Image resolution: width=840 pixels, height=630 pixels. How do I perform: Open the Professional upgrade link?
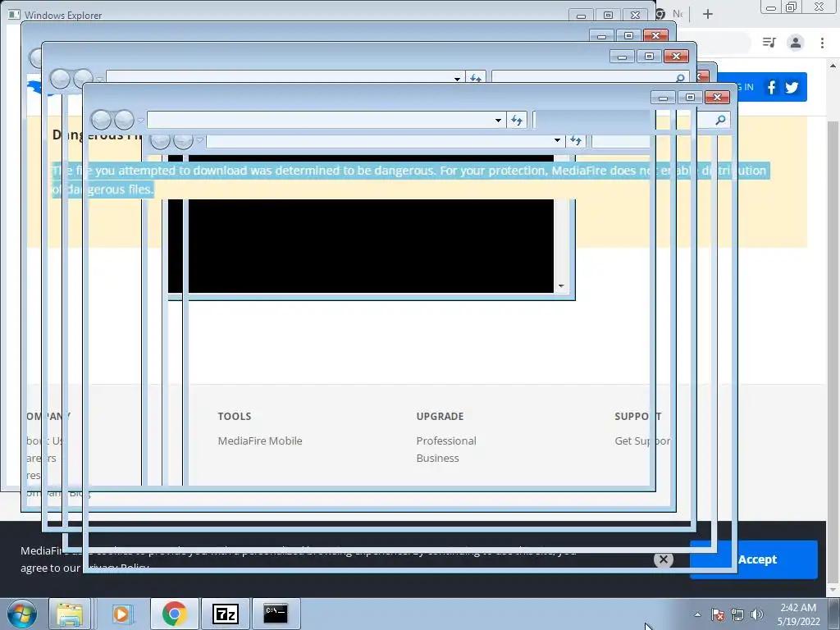(x=446, y=441)
